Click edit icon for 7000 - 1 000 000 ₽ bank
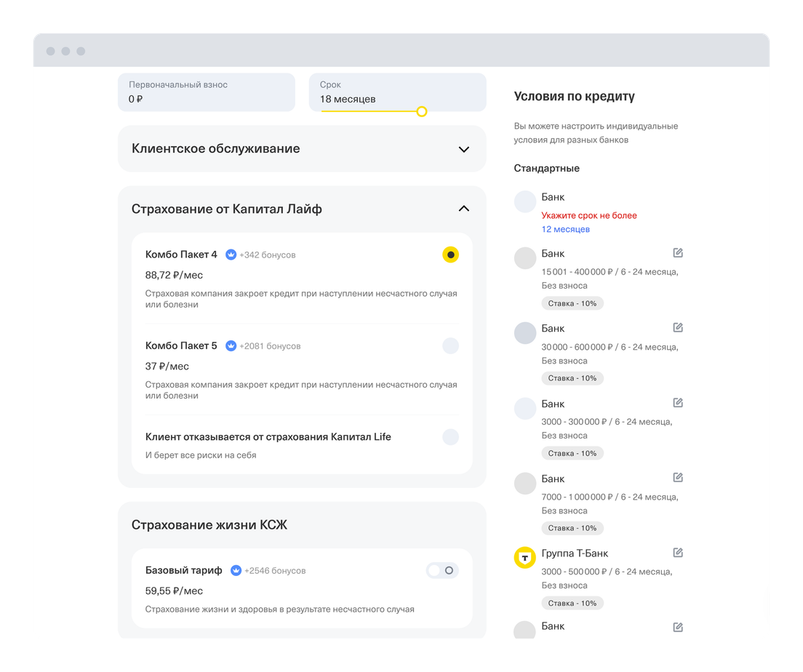This screenshot has width=803, height=672. 678,478
